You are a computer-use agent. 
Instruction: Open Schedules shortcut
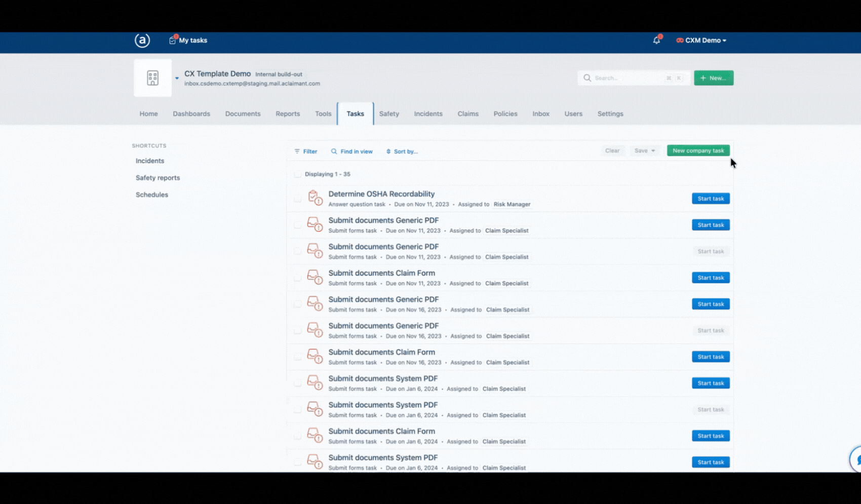152,195
